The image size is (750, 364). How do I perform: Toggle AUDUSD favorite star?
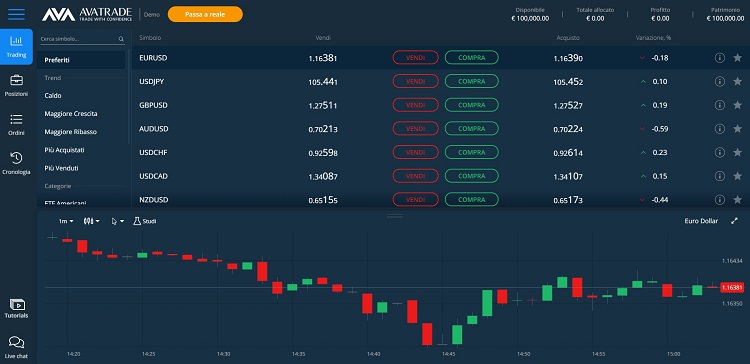(x=737, y=129)
